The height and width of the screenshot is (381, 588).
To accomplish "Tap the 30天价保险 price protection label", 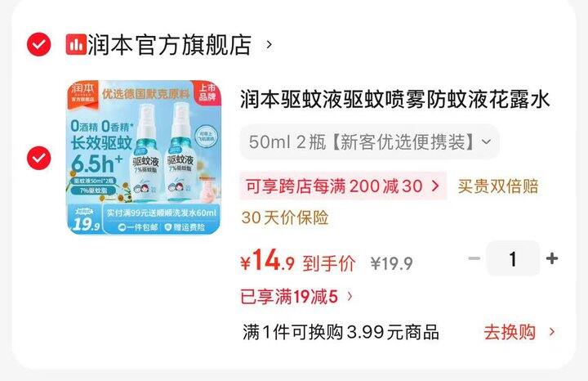I will pyautogui.click(x=285, y=217).
